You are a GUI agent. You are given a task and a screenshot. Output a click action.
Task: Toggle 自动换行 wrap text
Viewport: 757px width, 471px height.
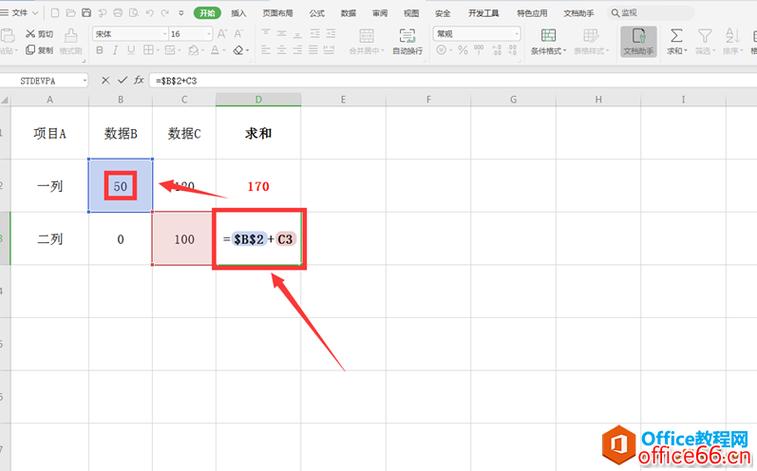coord(407,41)
